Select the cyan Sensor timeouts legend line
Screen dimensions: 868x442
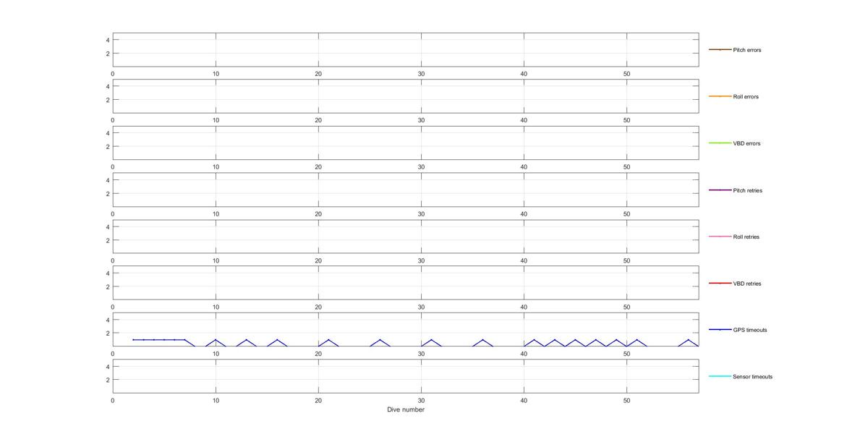coord(720,376)
